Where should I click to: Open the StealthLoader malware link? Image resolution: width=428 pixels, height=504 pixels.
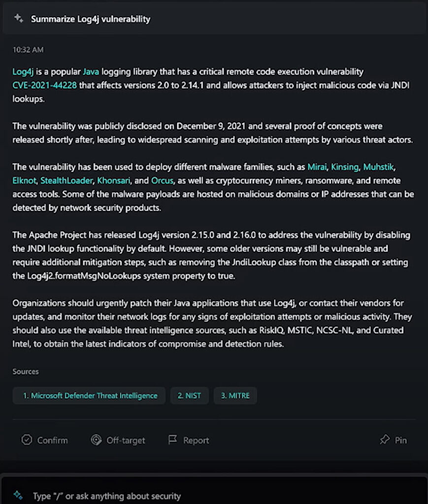coord(66,180)
